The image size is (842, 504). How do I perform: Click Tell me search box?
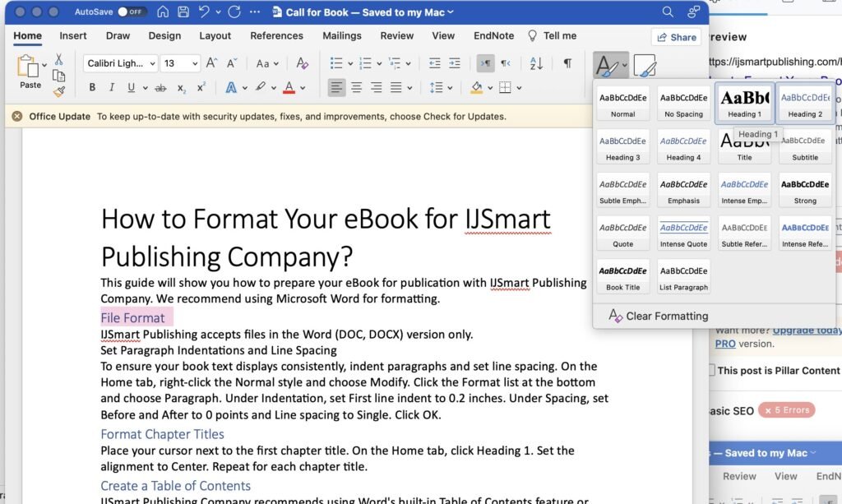point(553,35)
